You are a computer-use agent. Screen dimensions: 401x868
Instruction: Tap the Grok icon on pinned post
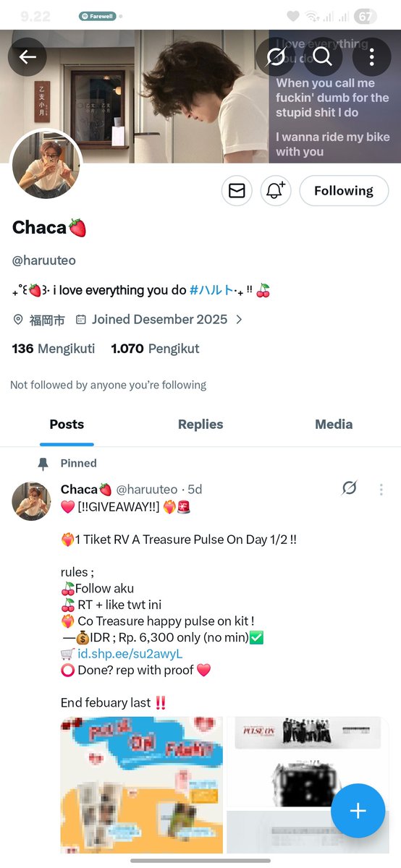point(349,489)
